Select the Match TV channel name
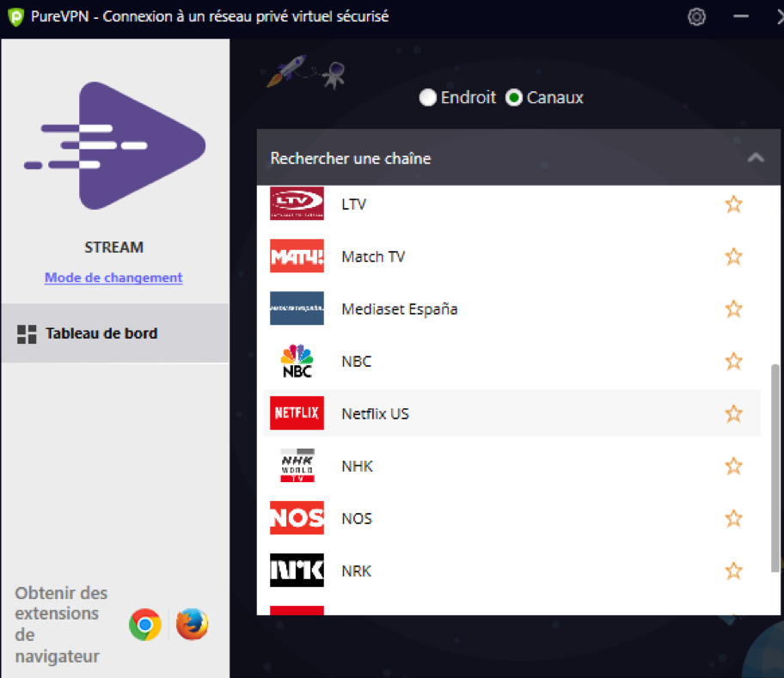 [373, 257]
